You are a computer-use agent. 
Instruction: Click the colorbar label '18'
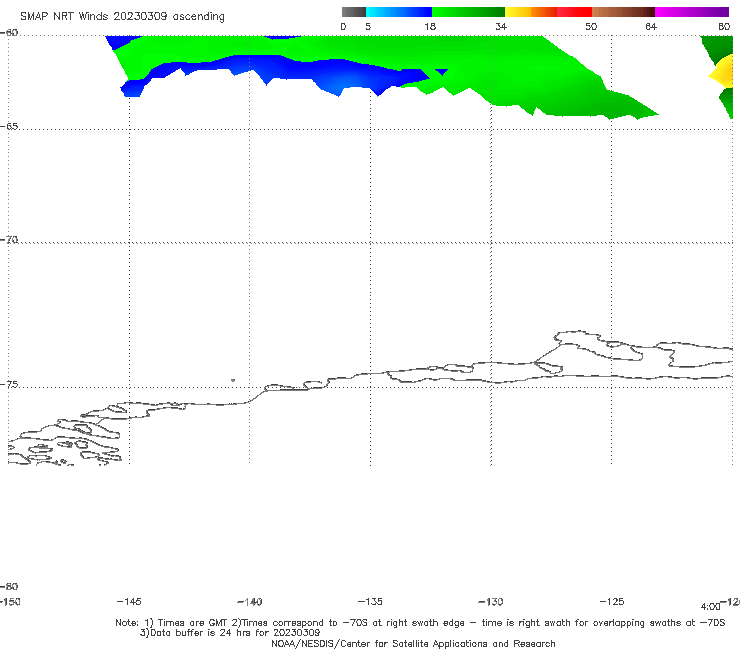click(430, 27)
